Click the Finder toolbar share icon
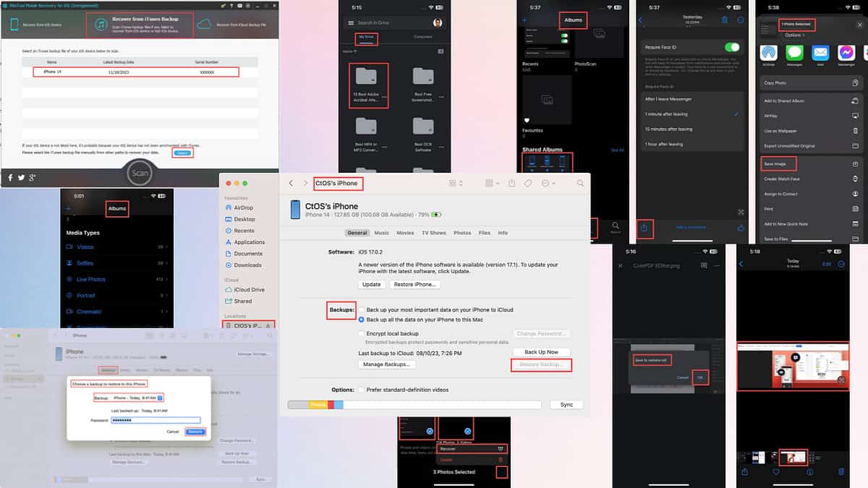 (512, 184)
